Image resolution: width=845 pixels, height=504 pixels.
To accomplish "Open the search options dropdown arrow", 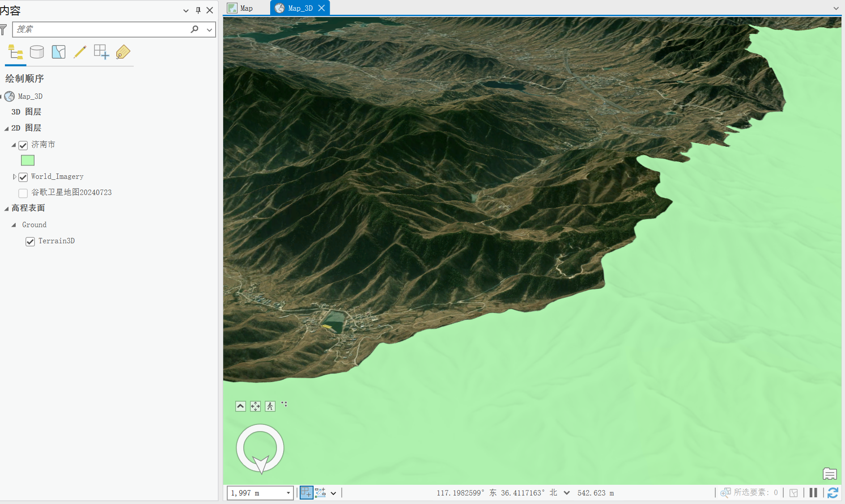I will [209, 30].
